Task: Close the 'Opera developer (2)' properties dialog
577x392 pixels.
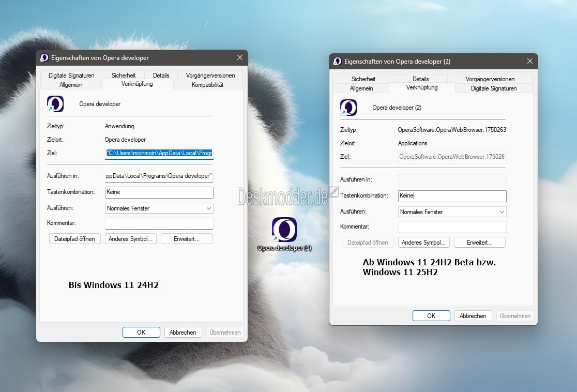Action: click(x=530, y=61)
